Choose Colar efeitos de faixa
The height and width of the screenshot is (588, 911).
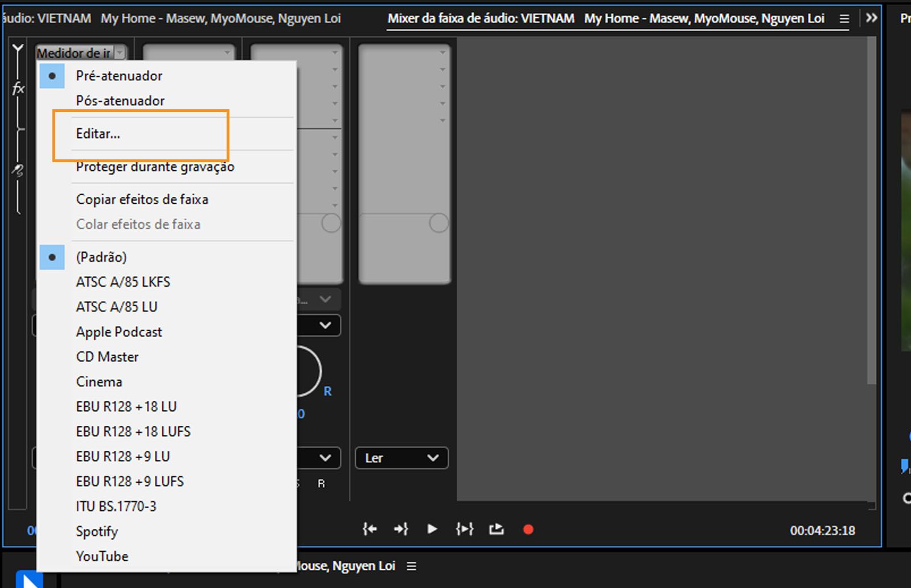(166, 224)
